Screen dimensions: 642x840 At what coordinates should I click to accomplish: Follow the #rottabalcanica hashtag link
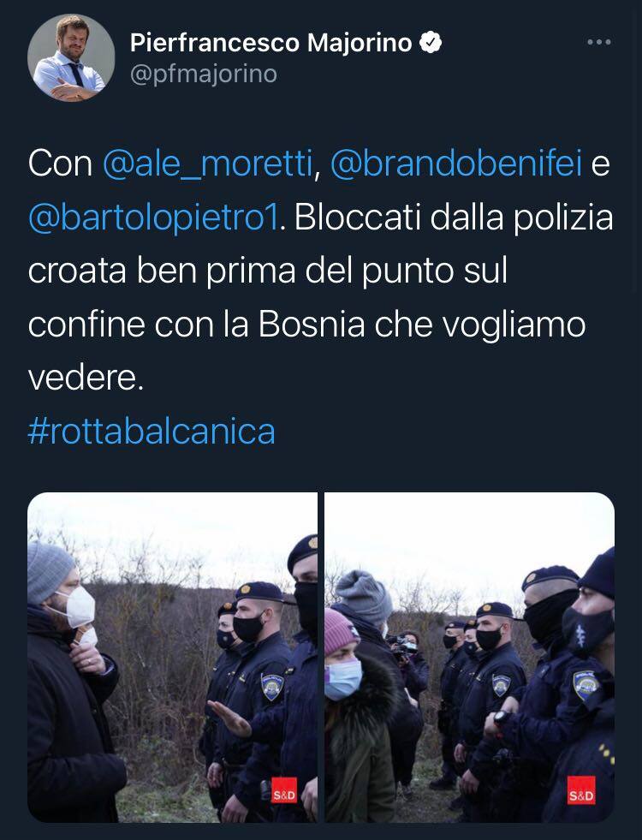click(x=152, y=432)
